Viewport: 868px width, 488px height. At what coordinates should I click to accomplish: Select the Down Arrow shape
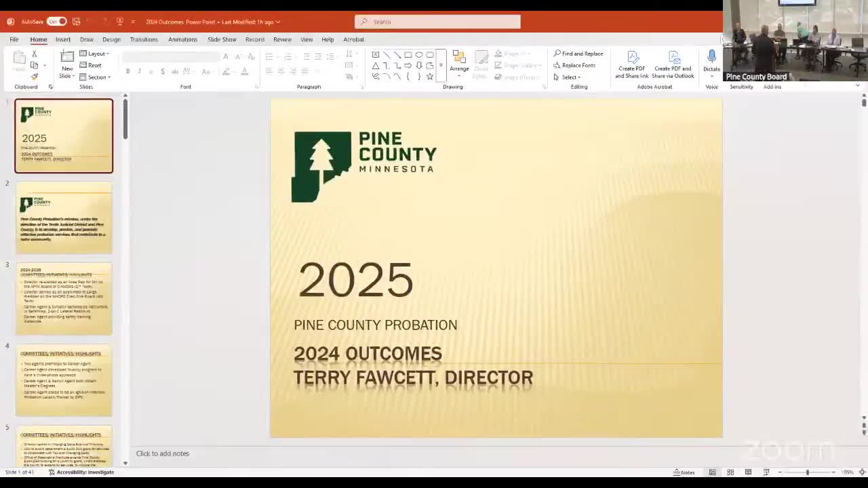pos(419,65)
